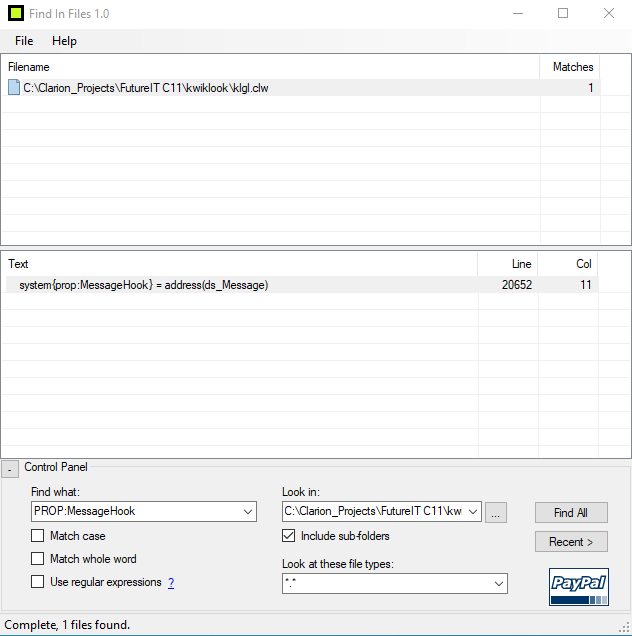Click the file icon beside klgl.clw
The width and height of the screenshot is (632, 636).
tap(14, 88)
